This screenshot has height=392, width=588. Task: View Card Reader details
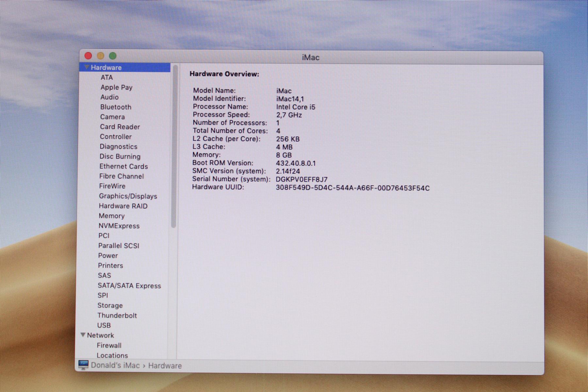coord(120,127)
